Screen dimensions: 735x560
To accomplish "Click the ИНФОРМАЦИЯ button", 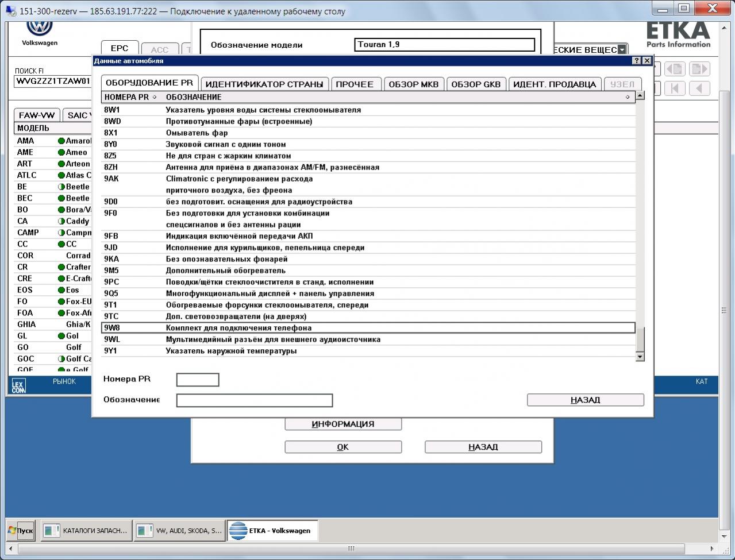I will tap(343, 424).
